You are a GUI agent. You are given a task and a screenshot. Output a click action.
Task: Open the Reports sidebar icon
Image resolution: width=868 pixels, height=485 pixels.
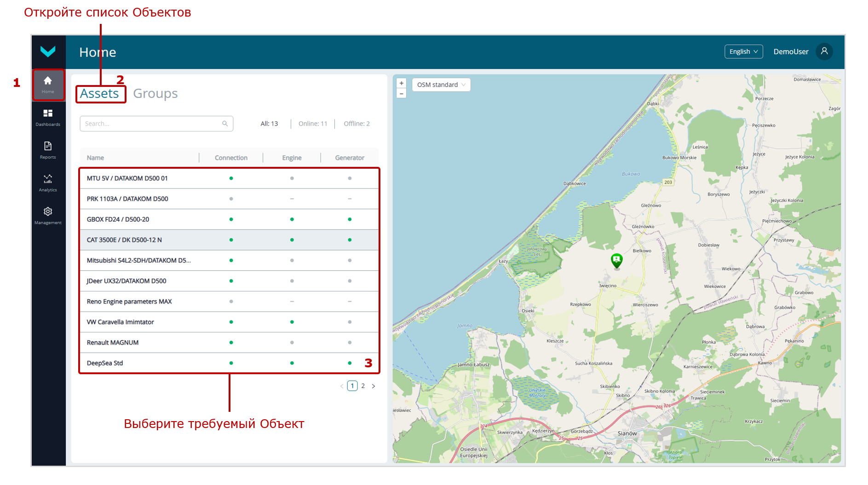pos(48,150)
